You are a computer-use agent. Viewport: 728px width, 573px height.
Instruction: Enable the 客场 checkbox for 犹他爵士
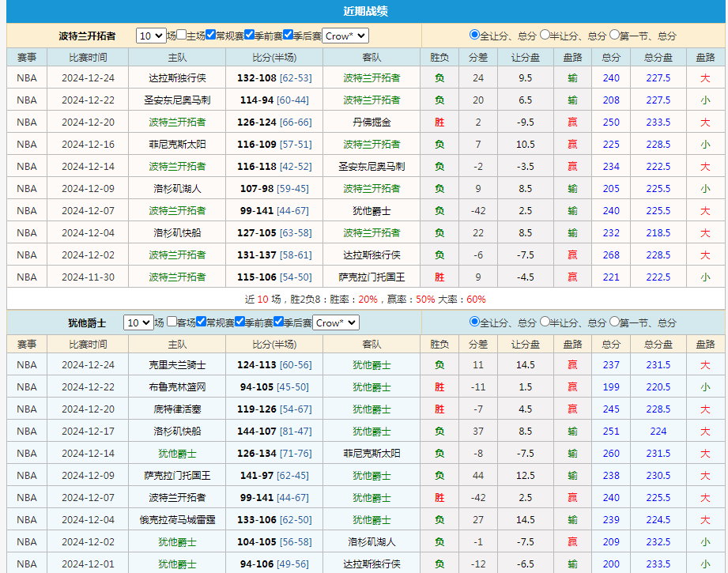click(172, 324)
